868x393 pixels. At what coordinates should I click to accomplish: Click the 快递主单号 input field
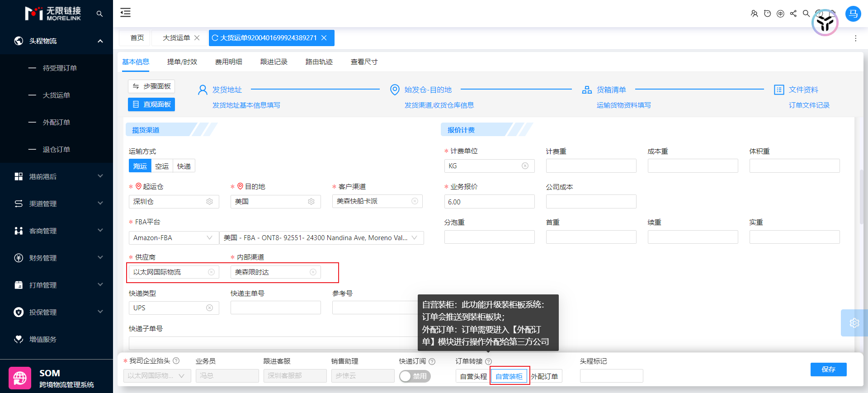point(276,308)
